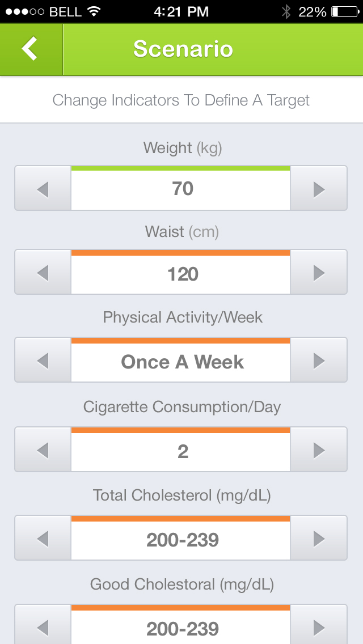Increase Cigarette Consumption/Day with right arrow
This screenshot has width=363, height=644.
(319, 451)
